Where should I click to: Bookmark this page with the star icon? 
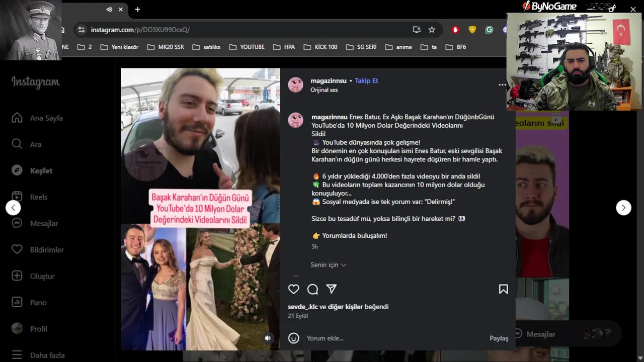point(432,30)
